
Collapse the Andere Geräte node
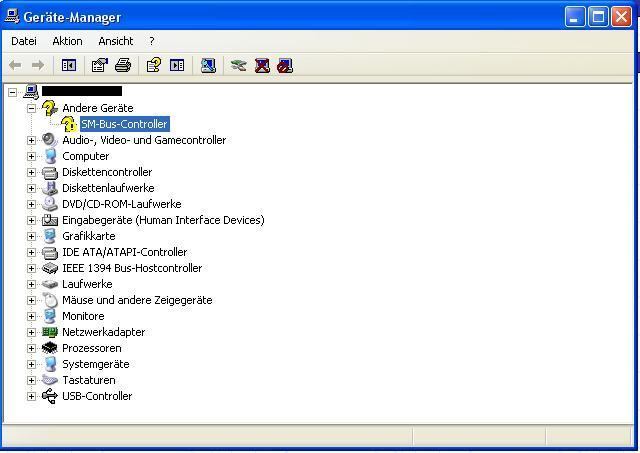(x=31, y=108)
